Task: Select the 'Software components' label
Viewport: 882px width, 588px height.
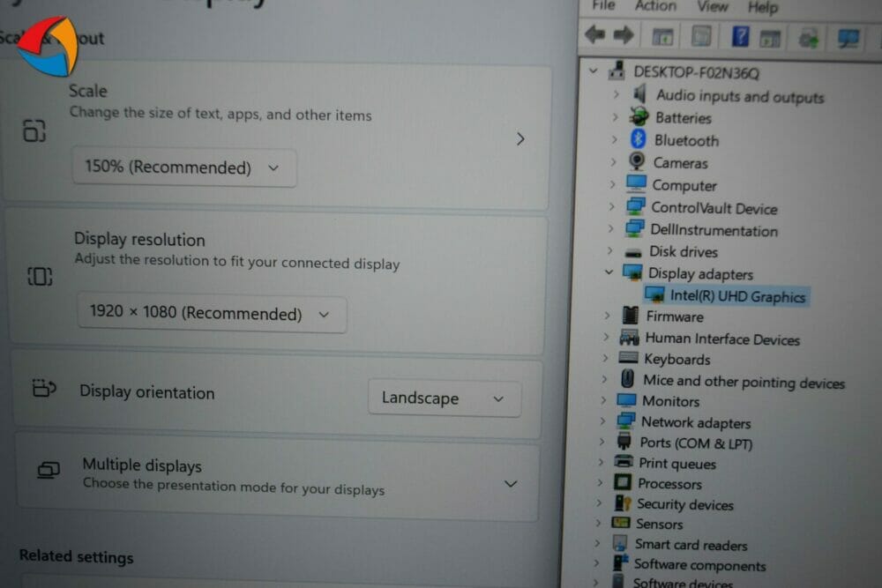Action: 699,564
